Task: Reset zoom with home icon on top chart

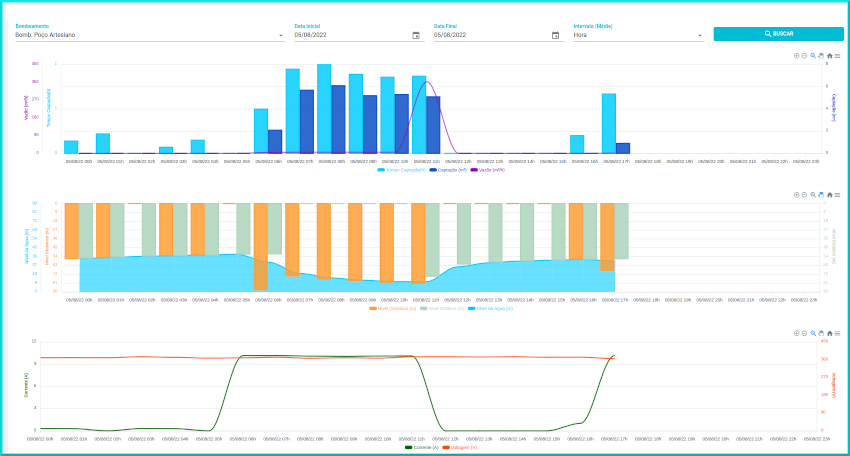Action: (829, 56)
